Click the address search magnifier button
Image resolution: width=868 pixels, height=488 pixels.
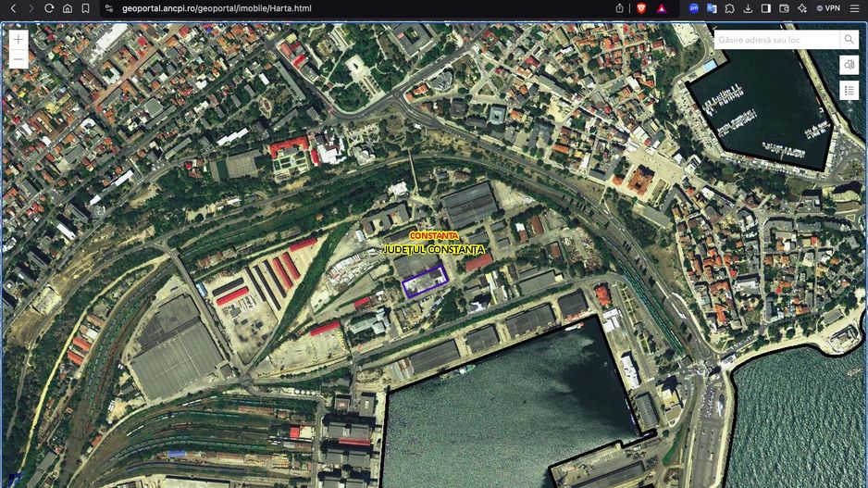(x=849, y=40)
